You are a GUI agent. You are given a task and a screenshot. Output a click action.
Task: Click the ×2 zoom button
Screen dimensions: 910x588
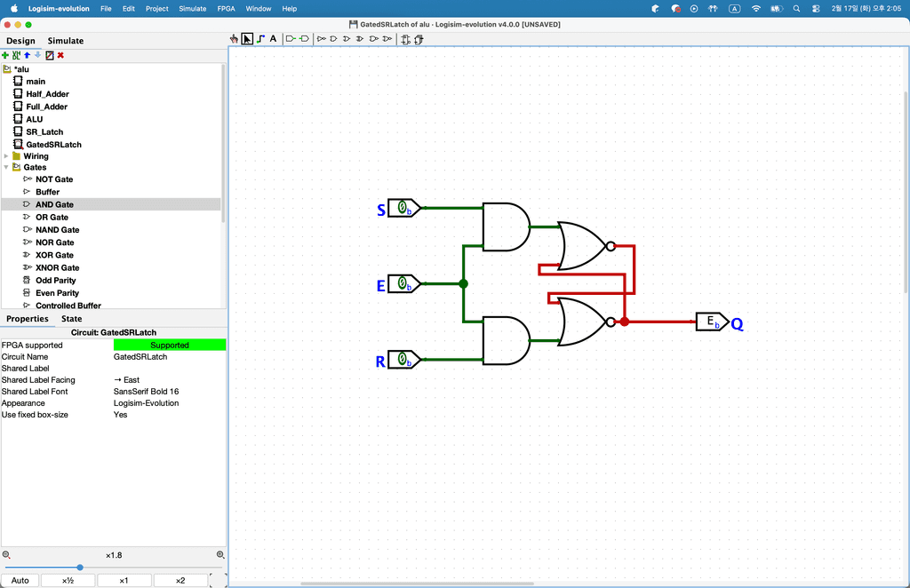180,580
